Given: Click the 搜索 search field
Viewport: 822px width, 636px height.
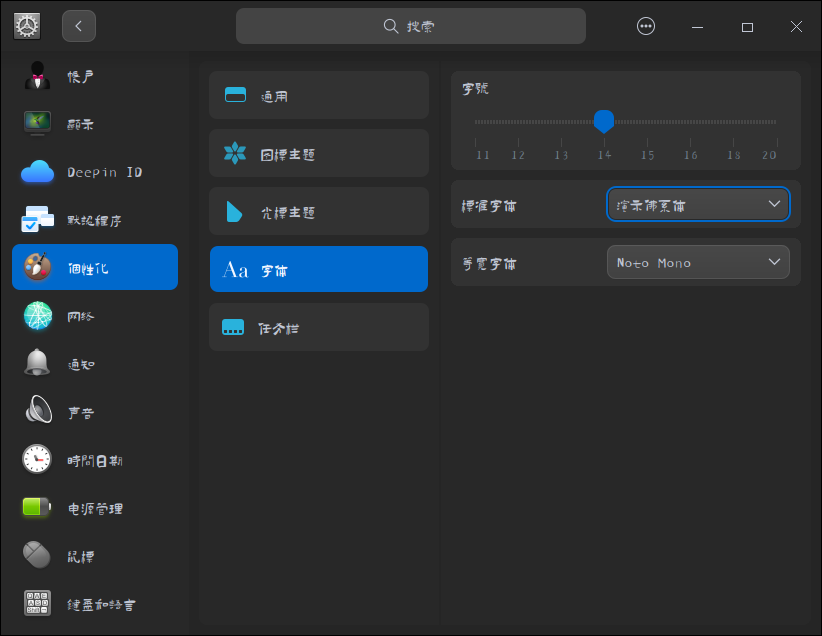Looking at the screenshot, I should [x=410, y=26].
